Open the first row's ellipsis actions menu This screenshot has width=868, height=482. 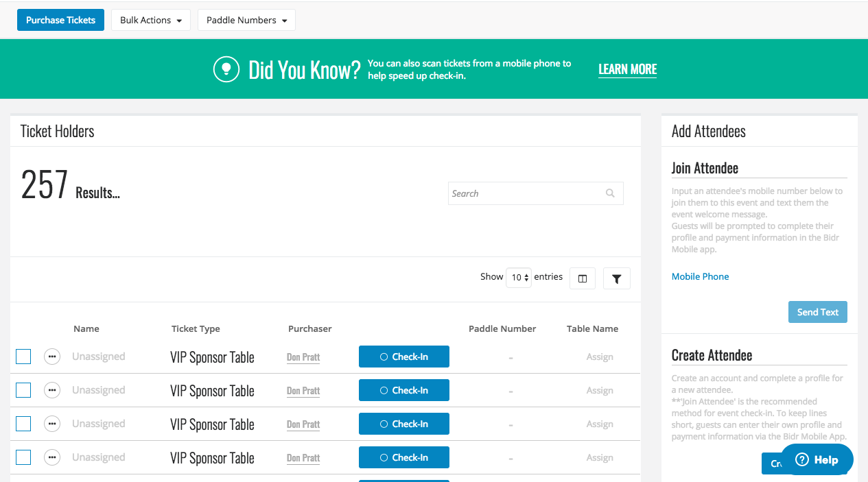point(52,357)
